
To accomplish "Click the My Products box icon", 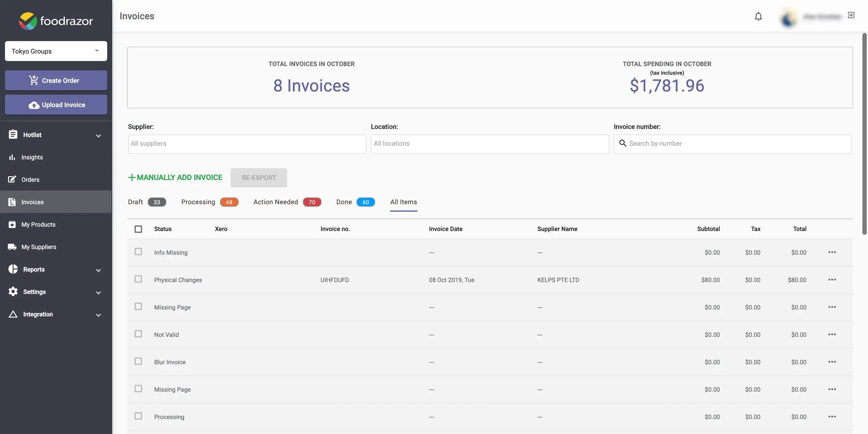I will [12, 224].
